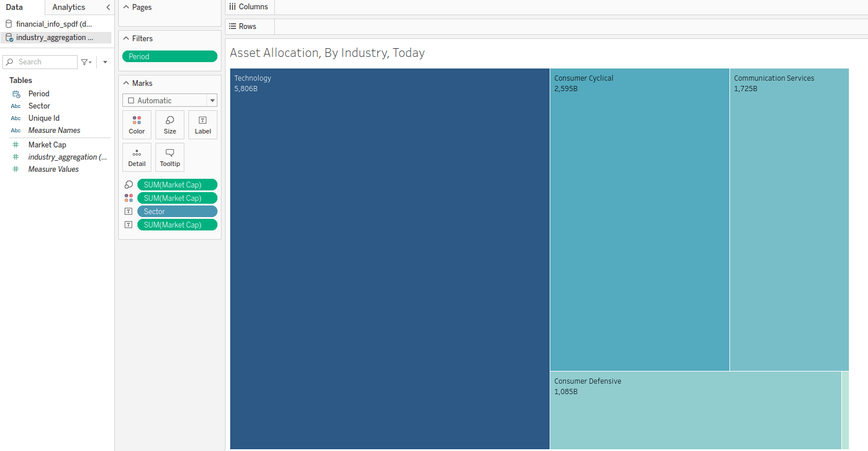Click the filter fields icon beside Search

(86, 62)
